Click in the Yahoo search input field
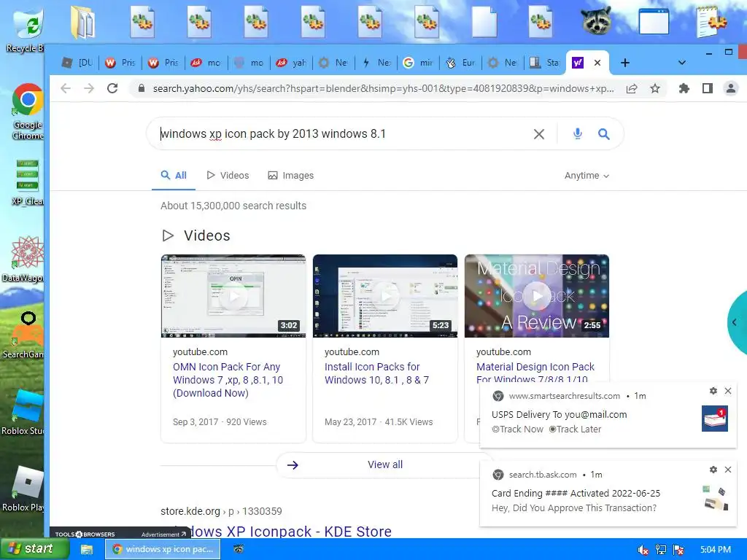747x560 pixels. (x=343, y=134)
